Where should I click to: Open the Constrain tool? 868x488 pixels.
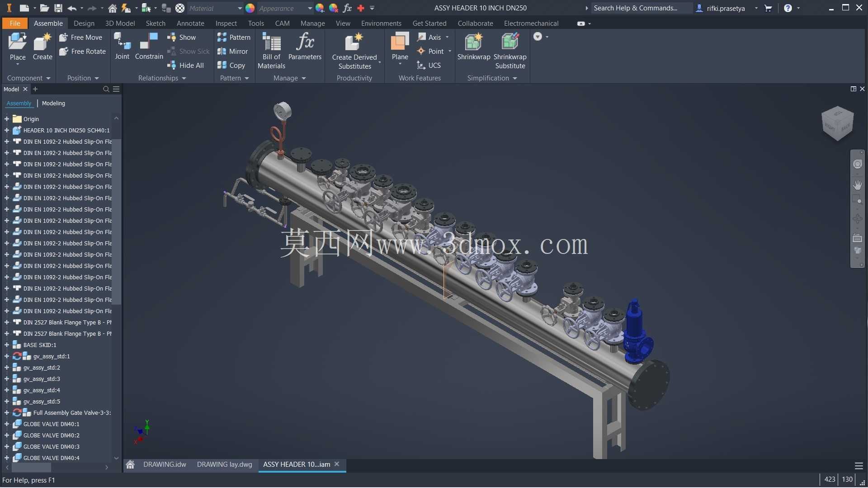click(149, 47)
